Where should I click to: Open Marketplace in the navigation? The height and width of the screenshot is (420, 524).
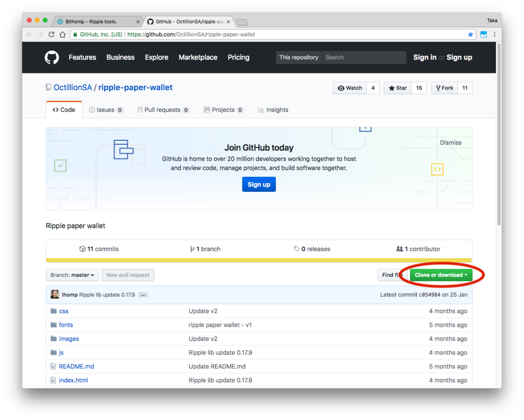click(198, 58)
